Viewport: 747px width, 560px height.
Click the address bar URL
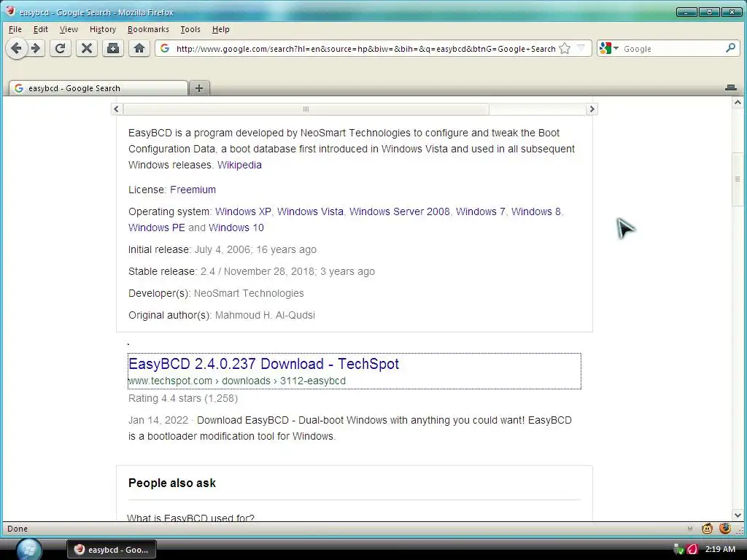pos(365,49)
